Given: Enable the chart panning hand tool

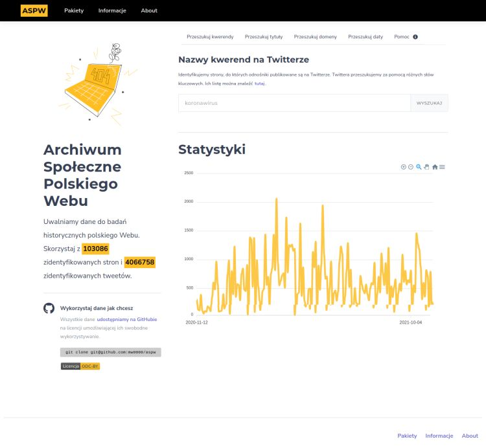Looking at the screenshot, I should (426, 167).
